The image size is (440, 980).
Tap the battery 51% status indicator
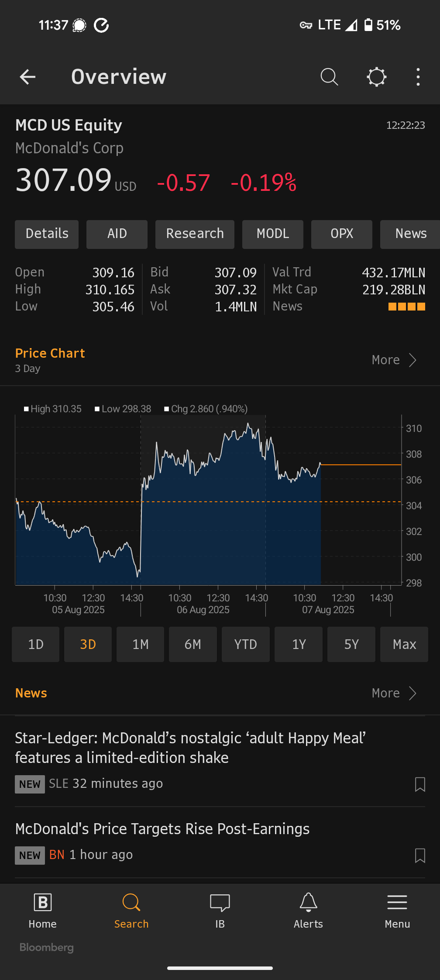point(382,25)
